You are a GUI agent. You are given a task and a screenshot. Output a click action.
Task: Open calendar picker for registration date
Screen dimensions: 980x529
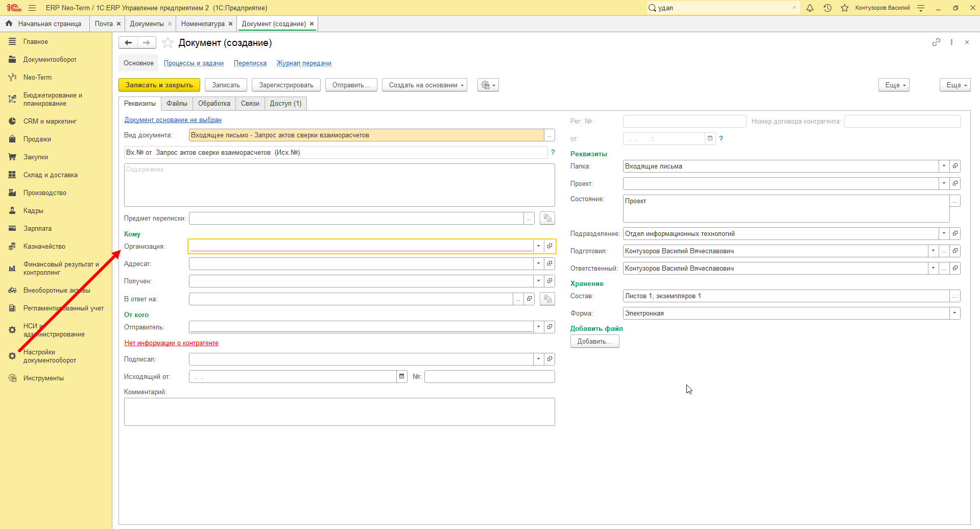click(710, 138)
